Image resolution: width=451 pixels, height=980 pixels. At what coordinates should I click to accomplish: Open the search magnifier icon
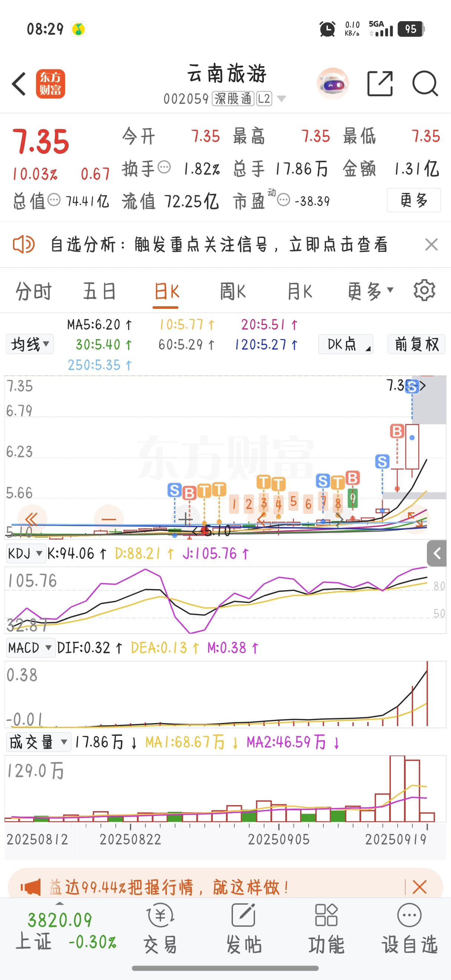click(425, 83)
